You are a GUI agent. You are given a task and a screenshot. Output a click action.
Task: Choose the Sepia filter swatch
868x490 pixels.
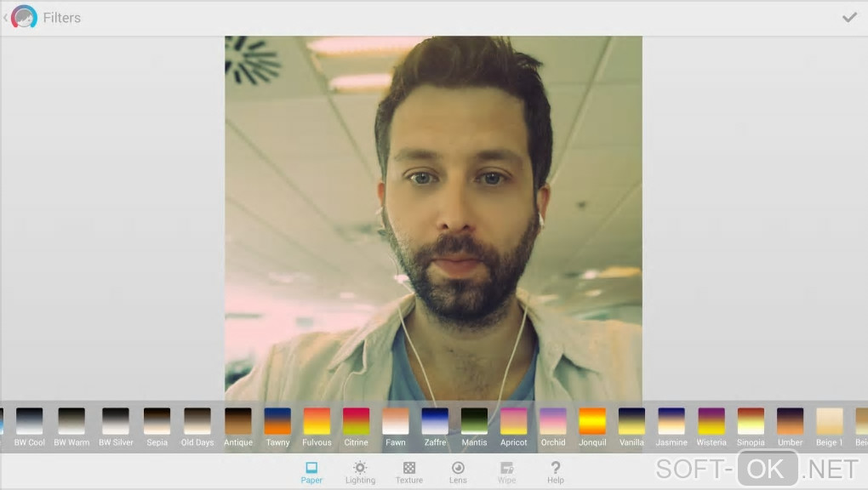[157, 421]
